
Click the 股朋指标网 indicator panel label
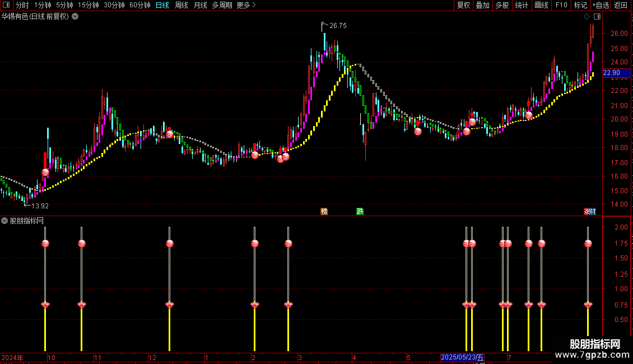point(27,221)
